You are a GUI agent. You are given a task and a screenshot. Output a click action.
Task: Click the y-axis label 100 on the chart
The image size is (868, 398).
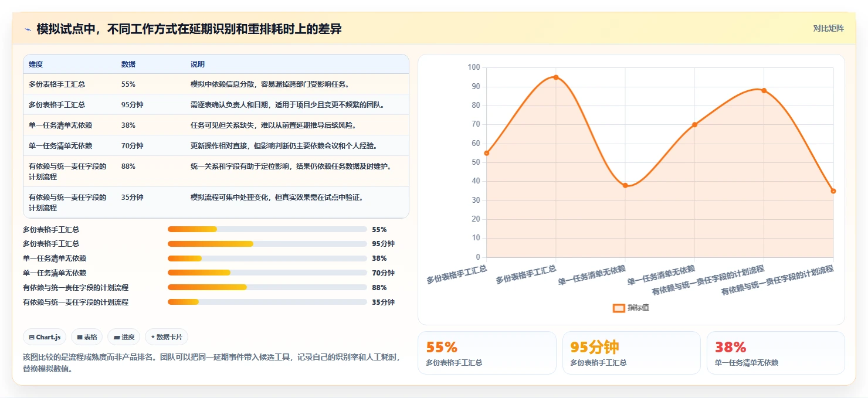pyautogui.click(x=474, y=67)
